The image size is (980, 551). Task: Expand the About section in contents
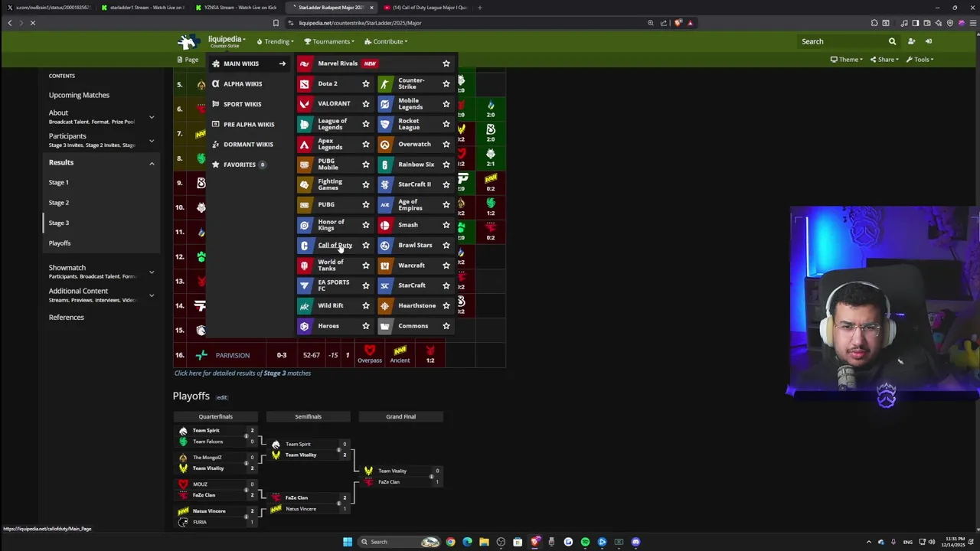click(152, 117)
